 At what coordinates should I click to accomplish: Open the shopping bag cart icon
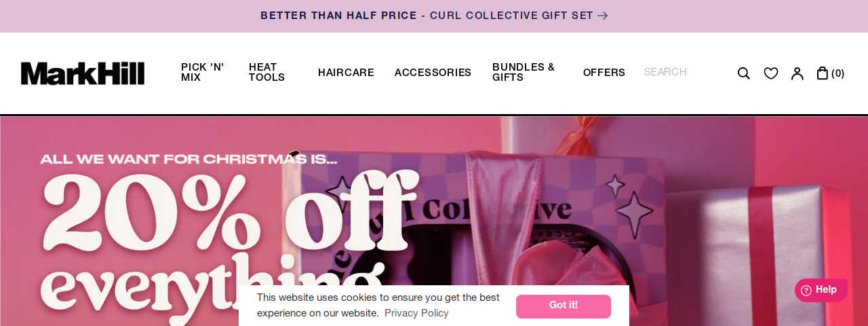point(823,73)
